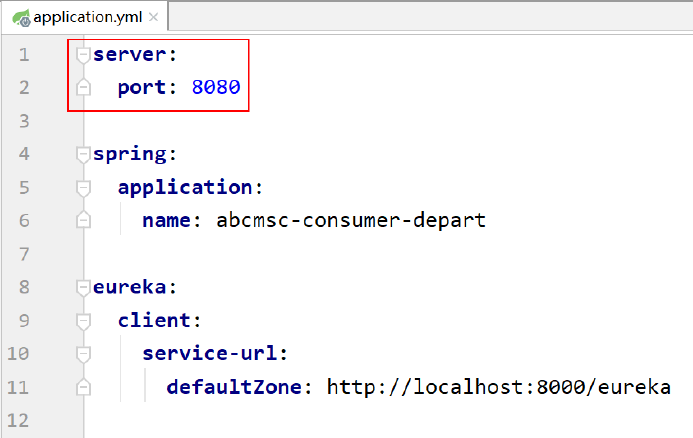Click the fold end marker beside name line
This screenshot has height=438, width=693.
pyautogui.click(x=83, y=220)
